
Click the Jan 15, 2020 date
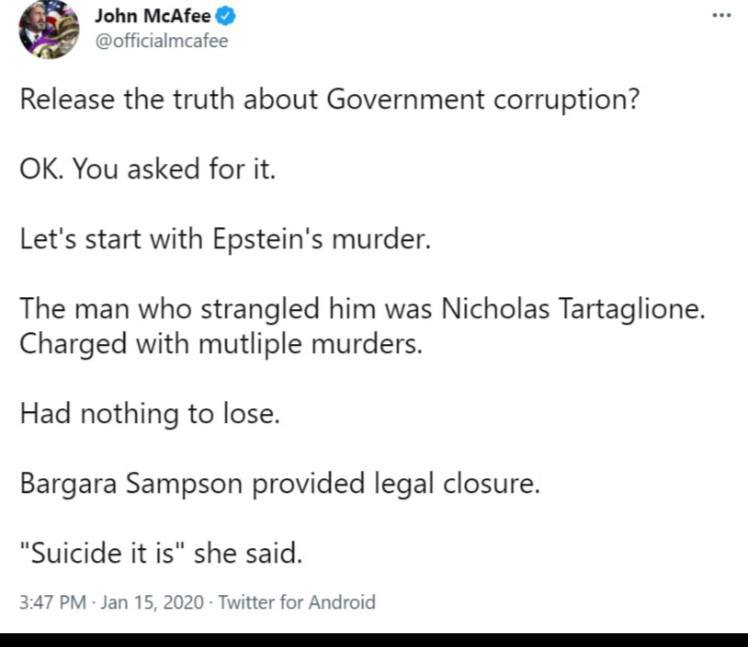tap(155, 602)
